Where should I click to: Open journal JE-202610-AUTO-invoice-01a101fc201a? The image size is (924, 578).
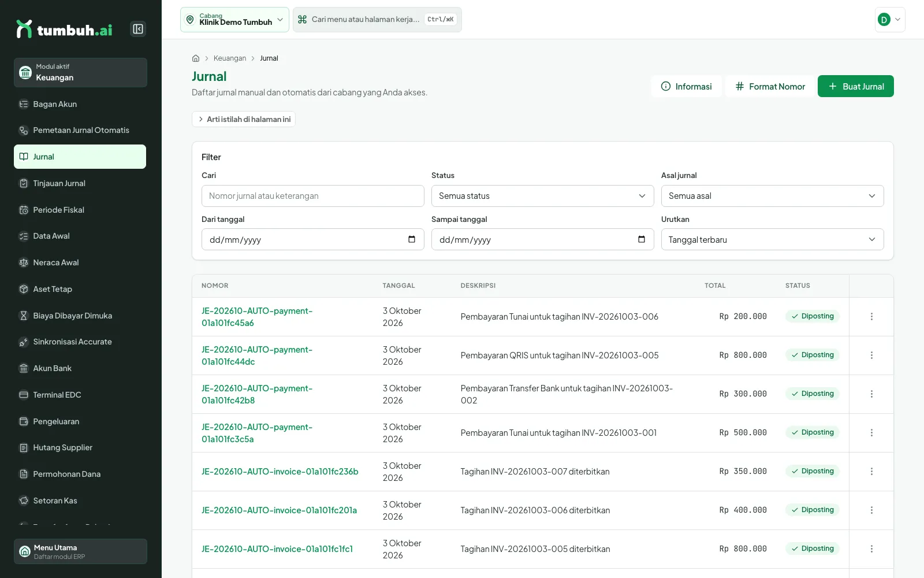279,510
